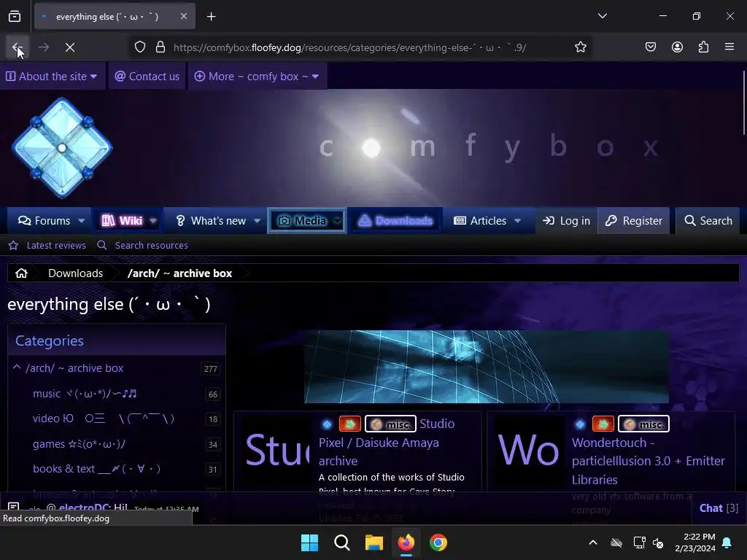This screenshot has width=747, height=560.
Task: Open the Wondertouch 'Wo' thumbnail
Action: (x=529, y=451)
